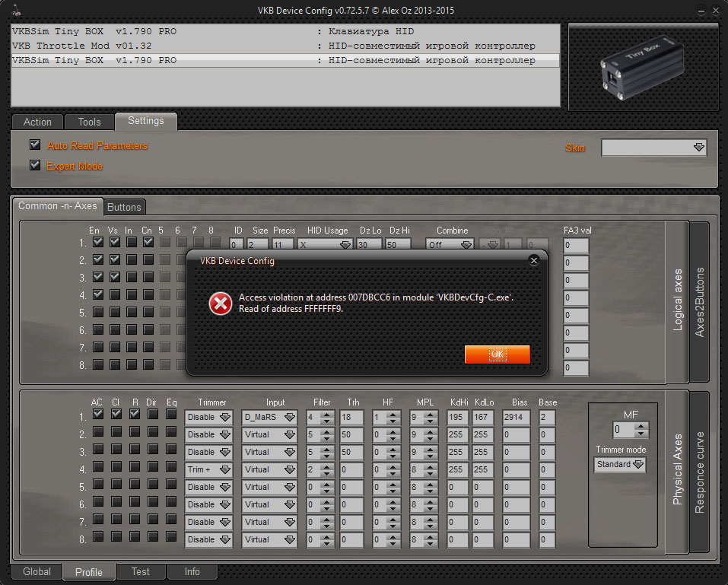This screenshot has width=728, height=585.
Task: Toggle Cn checkbox for logical axis 1
Action: (x=148, y=243)
